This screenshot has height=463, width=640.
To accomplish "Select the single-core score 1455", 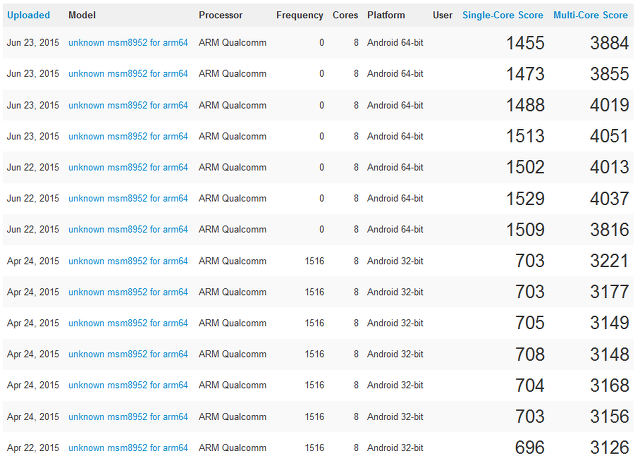I will (x=525, y=43).
